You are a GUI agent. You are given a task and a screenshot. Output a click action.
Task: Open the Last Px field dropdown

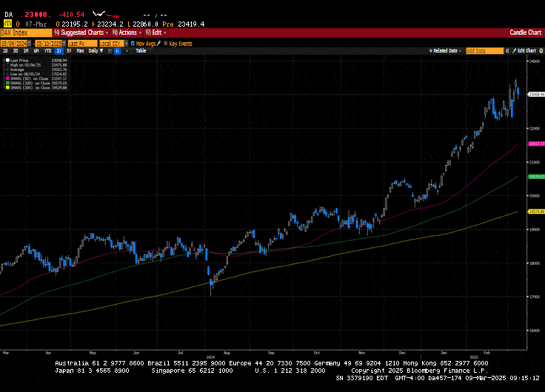[x=81, y=44]
